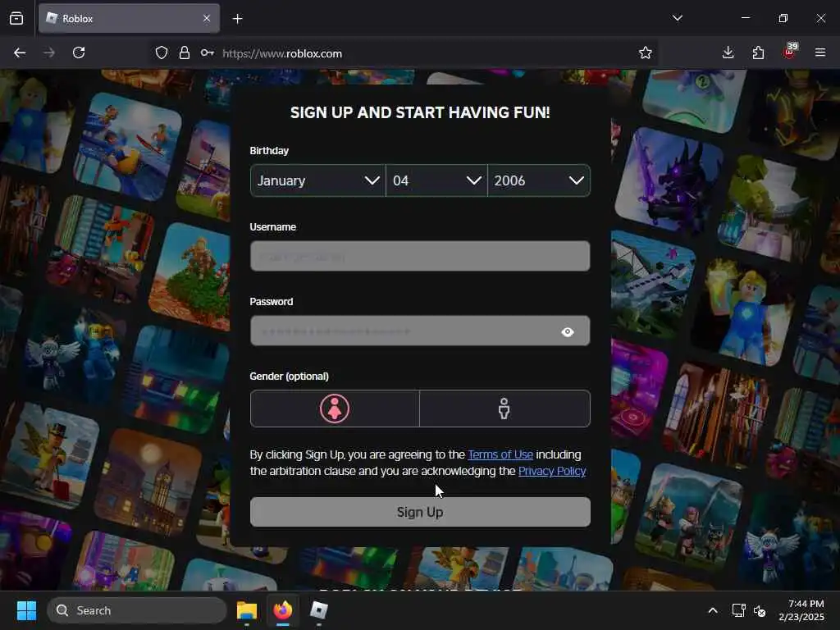840x630 pixels.
Task: Click the clock tower game thumbnail at night
Action: click(x=148, y=482)
